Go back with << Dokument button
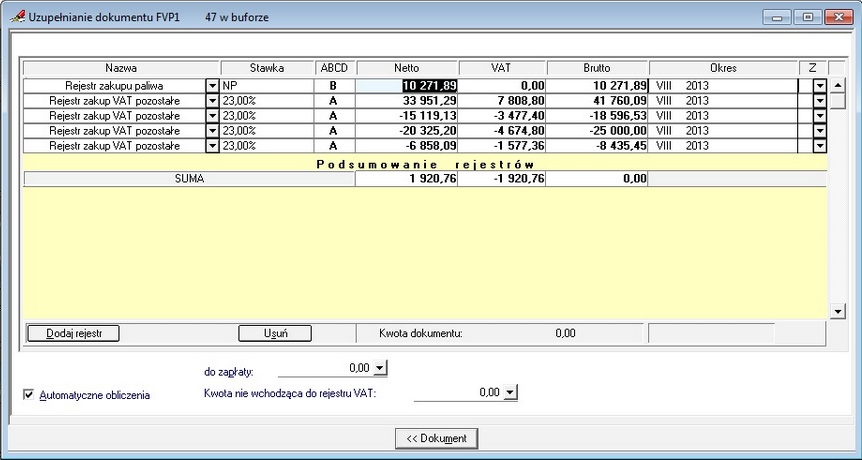Viewport: 862px width, 460px height. 436,439
